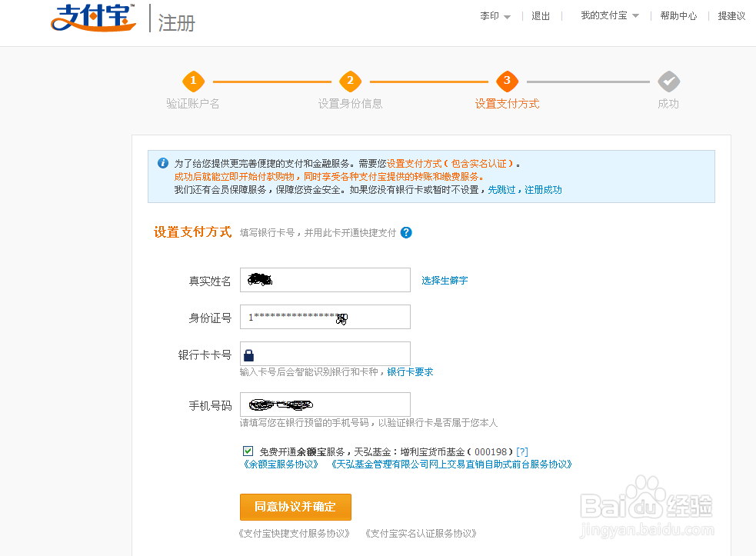Open 《支付宝实名认证服务协议》 link
Viewport: 756px width, 556px height.
click(x=421, y=534)
